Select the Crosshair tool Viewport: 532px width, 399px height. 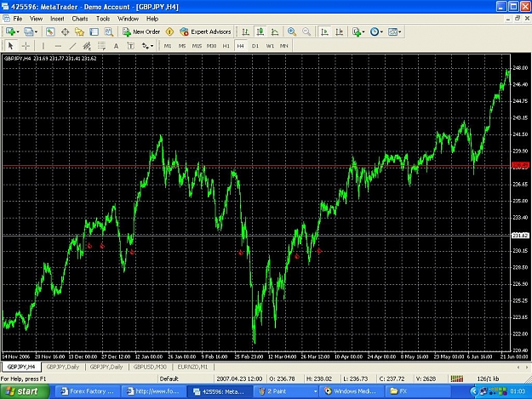pos(26,46)
